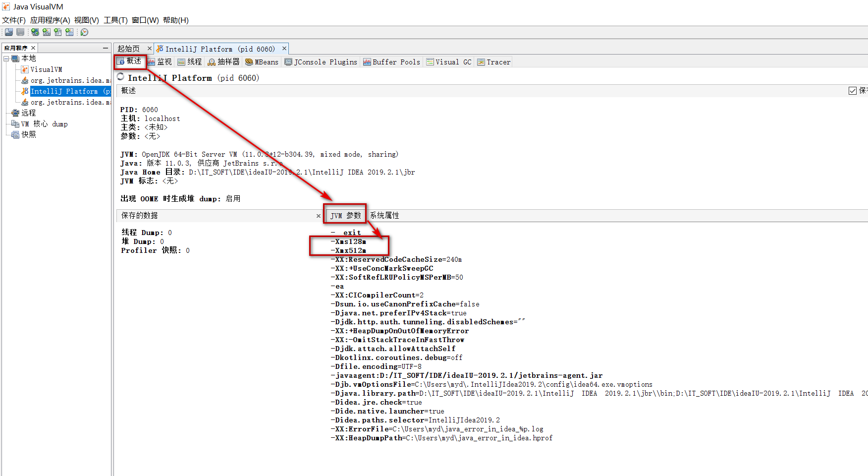This screenshot has width=868, height=476.
Task: Click the Add Application Snapshot toolbar icon
Action: [x=69, y=32]
